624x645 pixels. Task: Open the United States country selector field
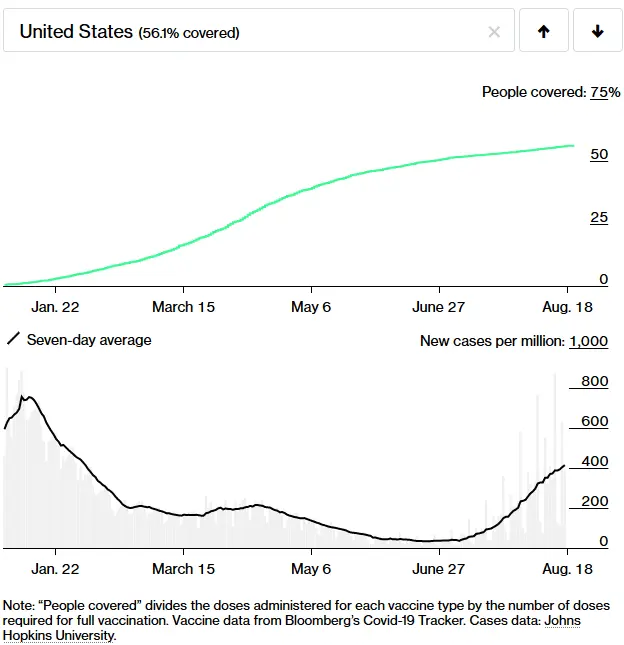(250, 32)
